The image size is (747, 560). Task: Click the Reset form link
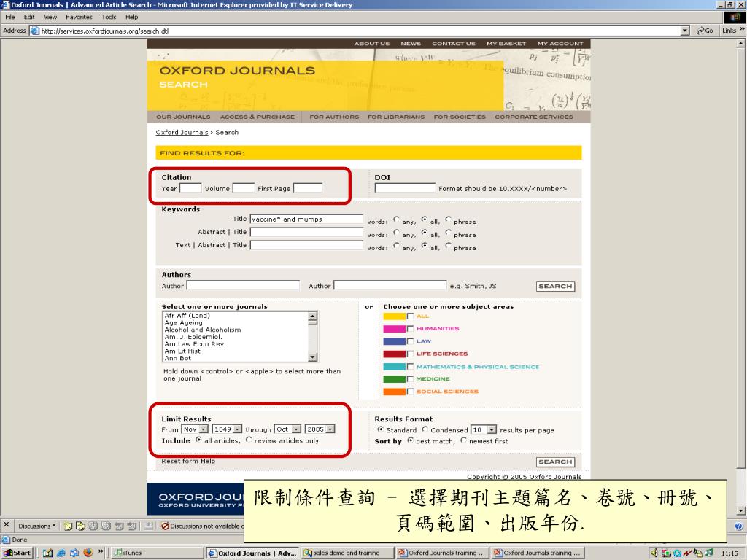179,461
